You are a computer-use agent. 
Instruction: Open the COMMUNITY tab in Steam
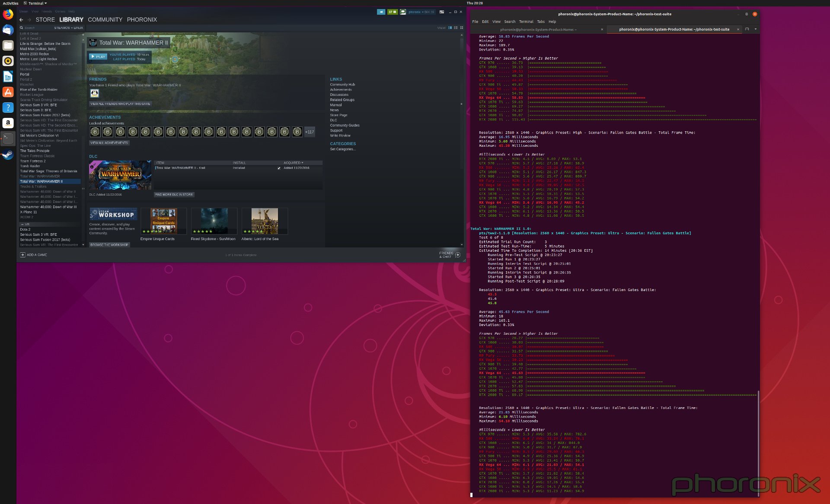105,20
